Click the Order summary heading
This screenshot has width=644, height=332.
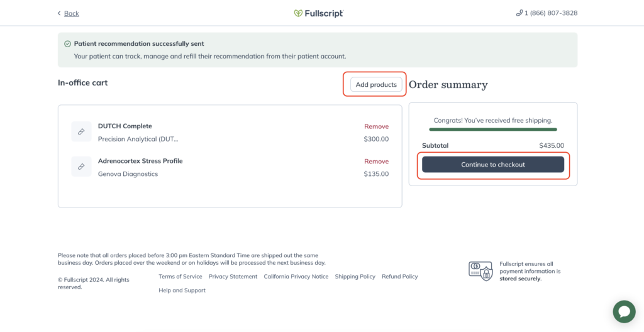(x=448, y=85)
